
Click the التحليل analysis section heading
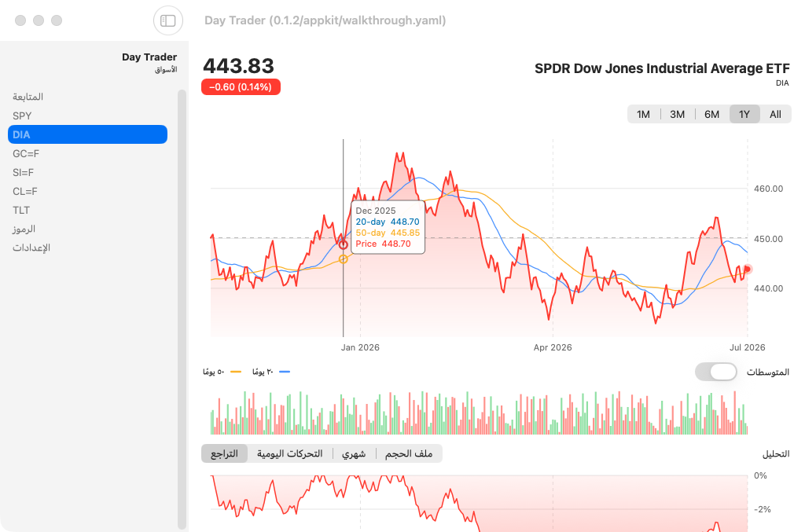776,454
